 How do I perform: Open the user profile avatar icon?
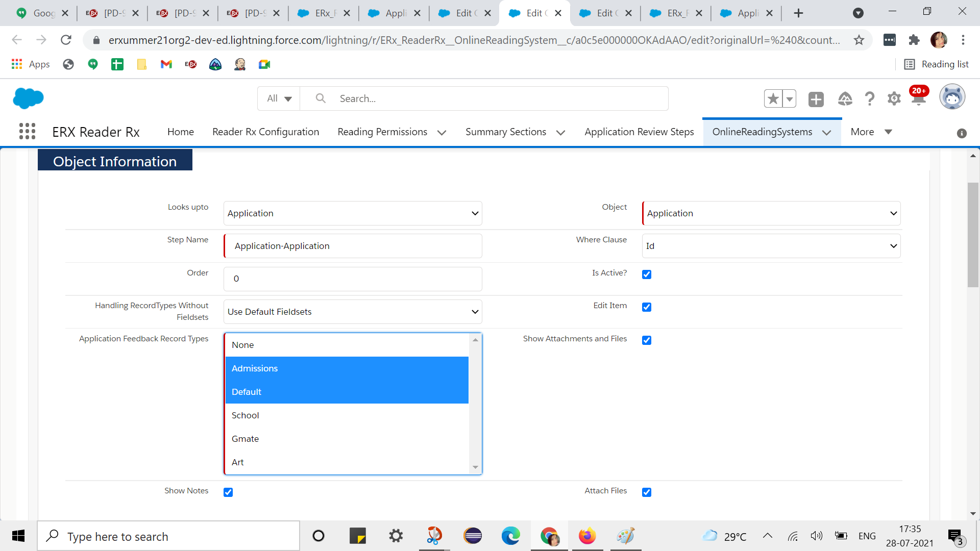pos(952,97)
